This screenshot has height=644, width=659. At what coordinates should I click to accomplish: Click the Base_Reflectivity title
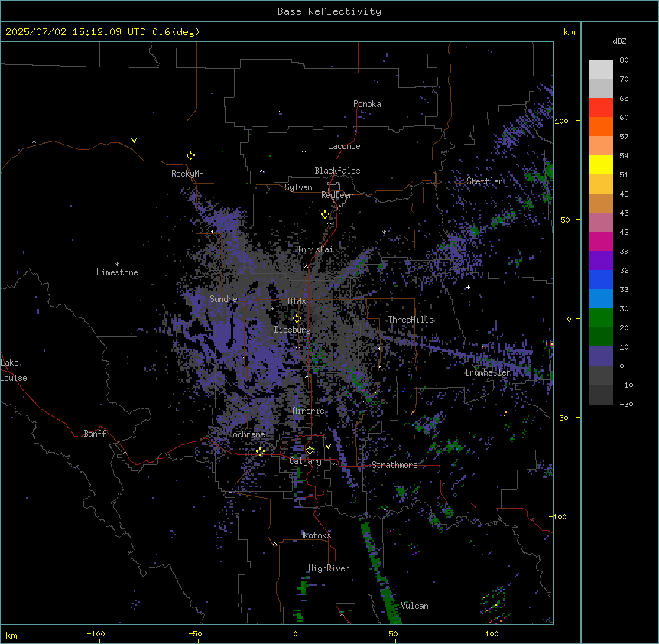(329, 11)
